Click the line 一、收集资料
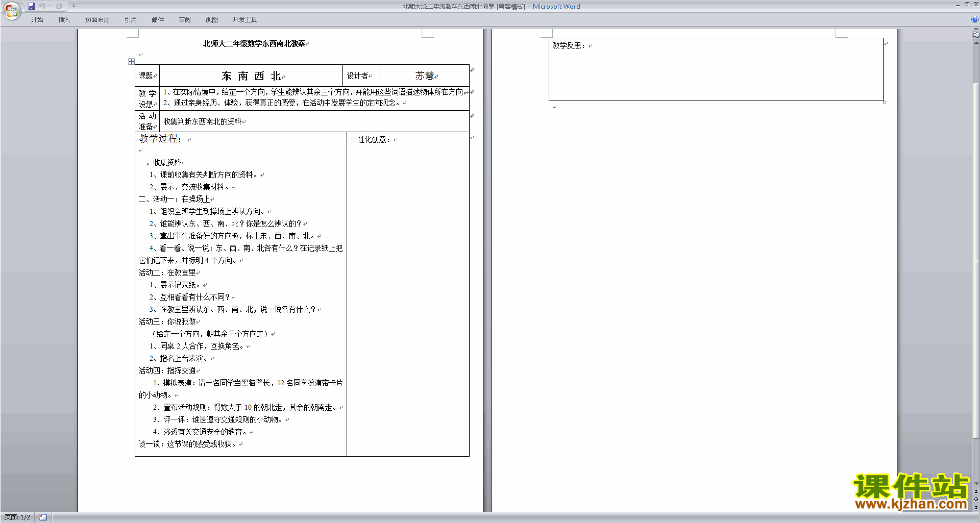Image resolution: width=980 pixels, height=523 pixels. pos(160,162)
